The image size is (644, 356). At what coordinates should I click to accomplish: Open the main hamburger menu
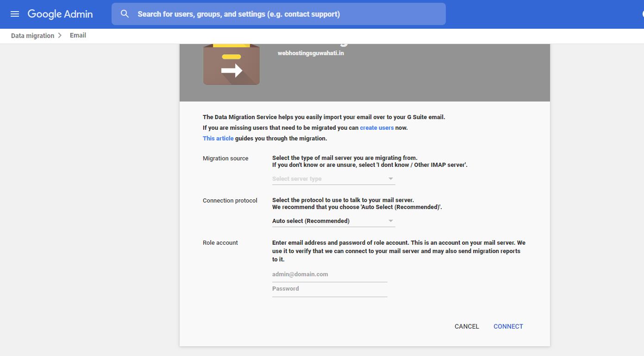pos(15,14)
